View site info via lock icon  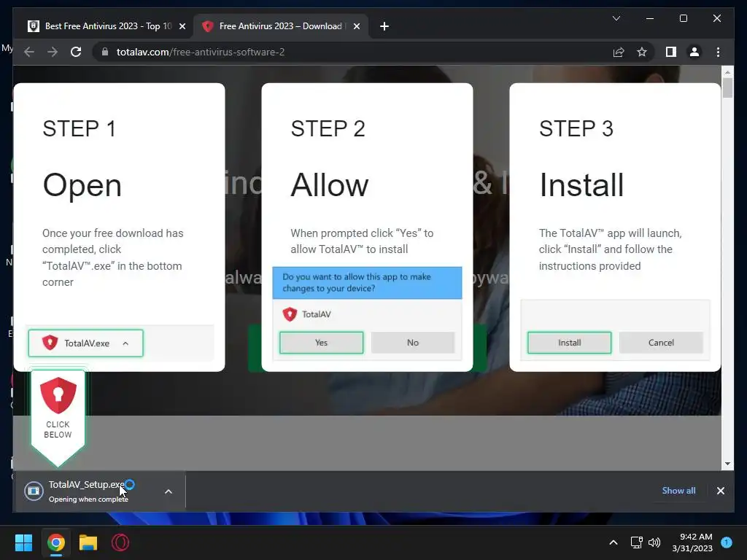pyautogui.click(x=105, y=52)
